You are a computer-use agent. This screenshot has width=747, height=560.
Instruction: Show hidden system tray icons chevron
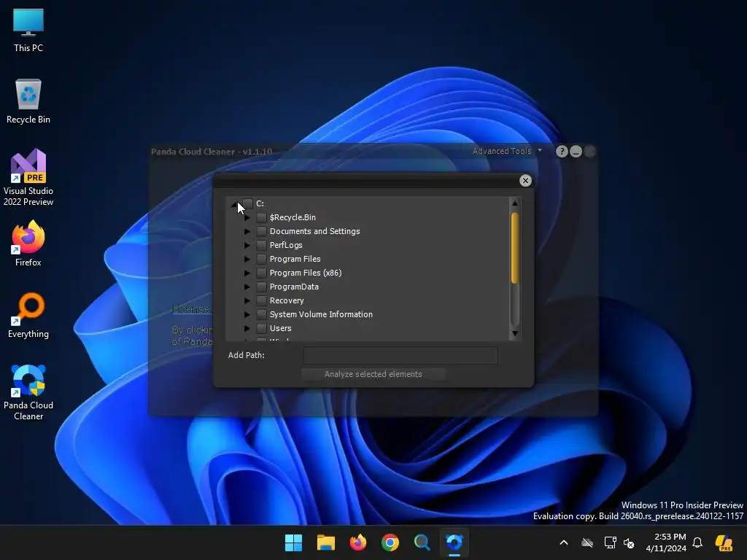(564, 542)
